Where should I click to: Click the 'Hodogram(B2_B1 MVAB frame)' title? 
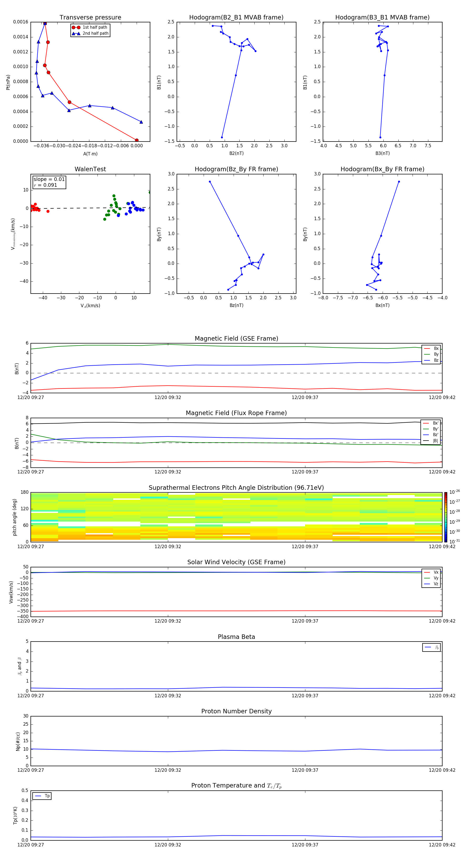(236, 18)
